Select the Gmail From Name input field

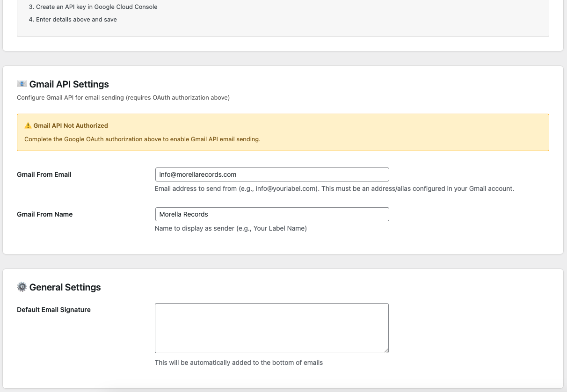[x=272, y=214]
